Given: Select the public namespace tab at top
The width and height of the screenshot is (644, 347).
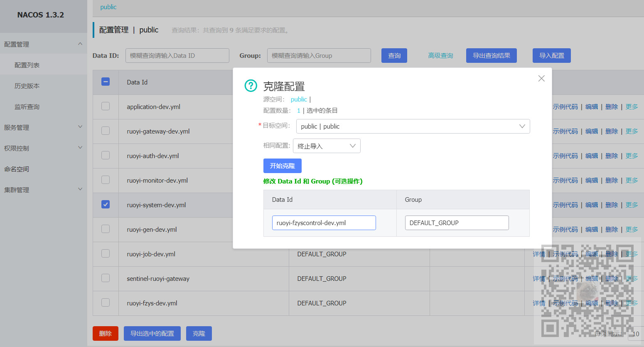Looking at the screenshot, I should tap(108, 7).
